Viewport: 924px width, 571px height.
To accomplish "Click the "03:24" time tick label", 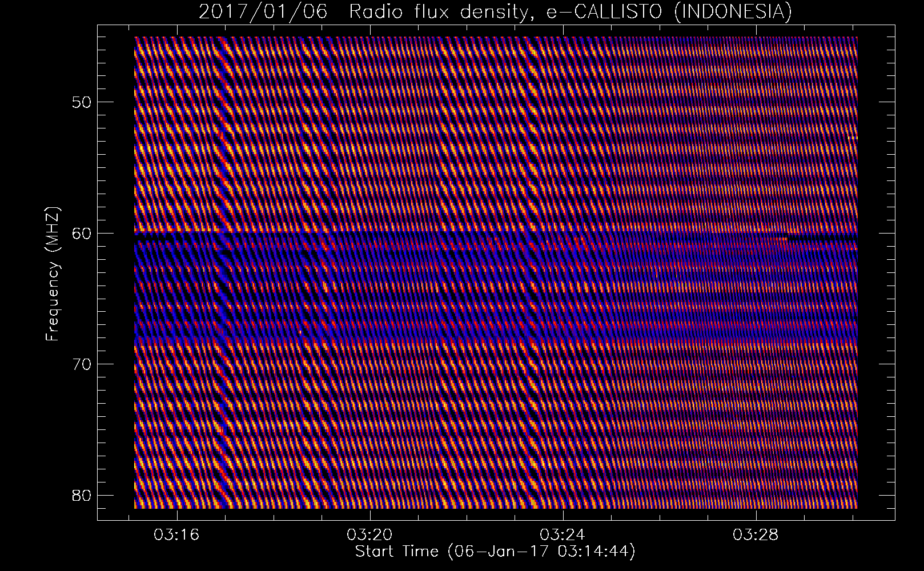I will click(x=563, y=535).
